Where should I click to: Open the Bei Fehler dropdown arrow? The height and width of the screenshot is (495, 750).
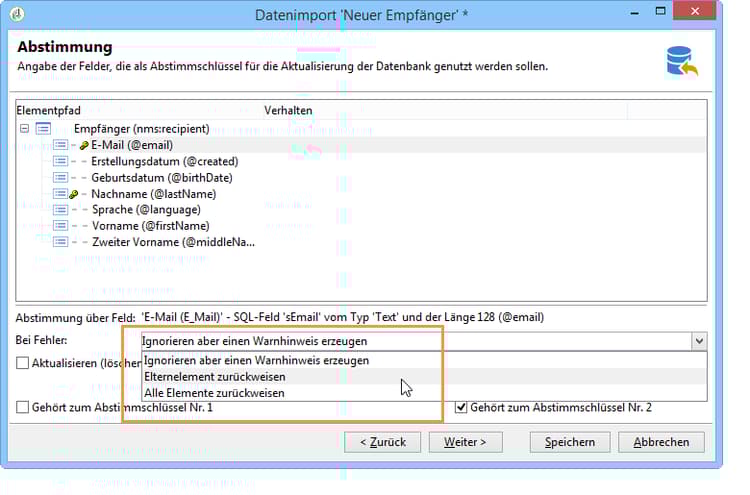coord(699,341)
